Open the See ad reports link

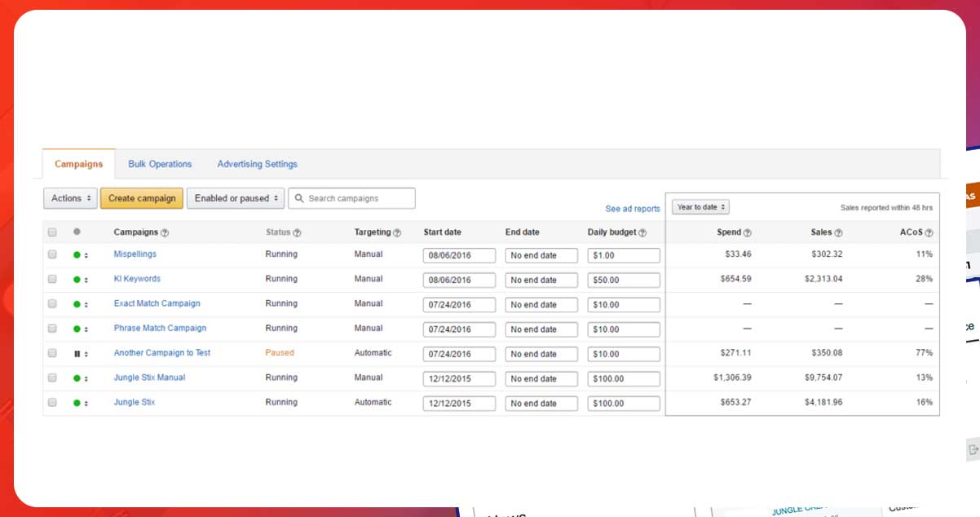click(x=633, y=209)
